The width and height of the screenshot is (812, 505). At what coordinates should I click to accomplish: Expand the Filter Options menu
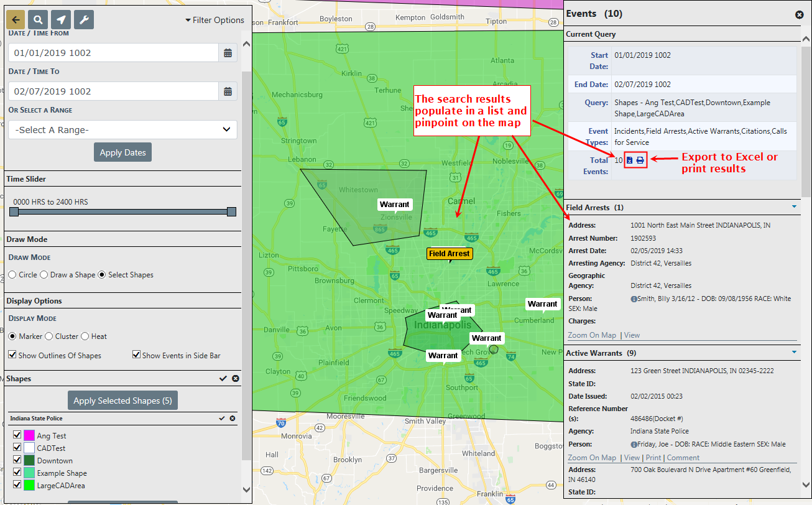pos(215,20)
